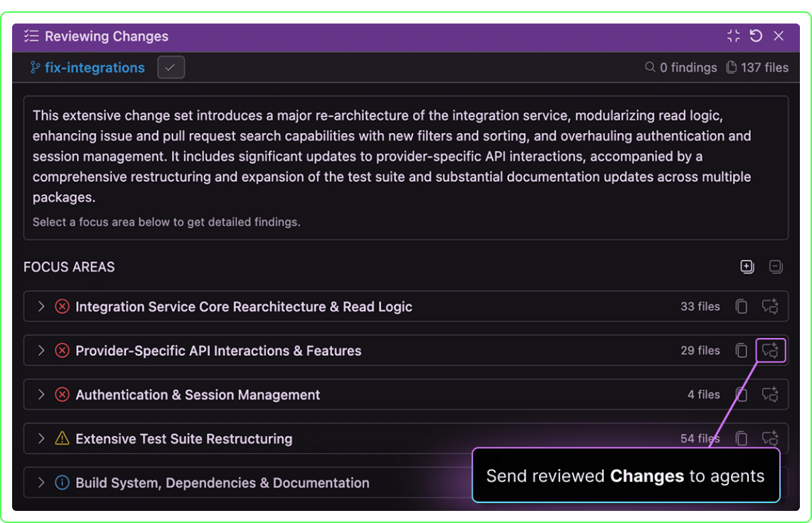Click the red error icon on Integration Service row
The height and width of the screenshot is (523, 812).
click(62, 307)
